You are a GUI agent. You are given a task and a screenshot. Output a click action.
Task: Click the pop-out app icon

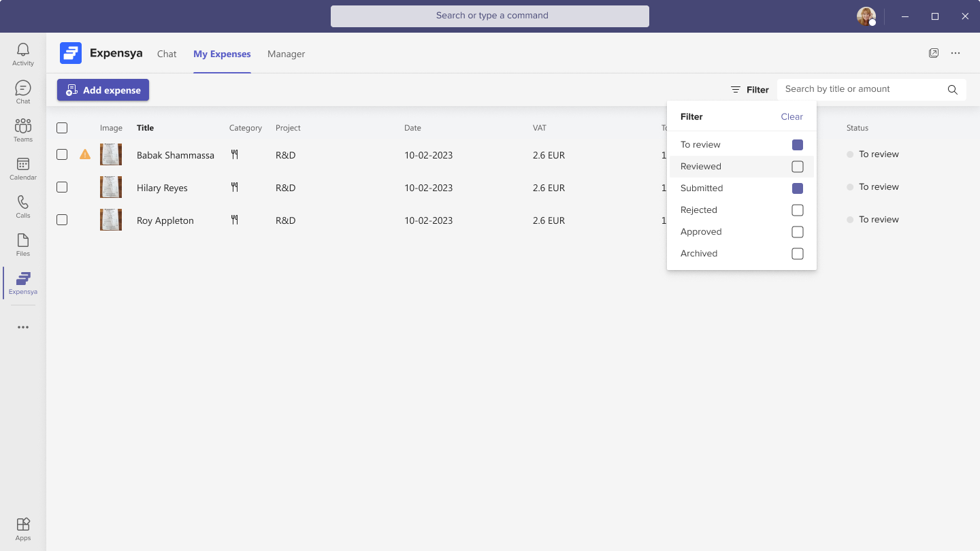tap(934, 53)
